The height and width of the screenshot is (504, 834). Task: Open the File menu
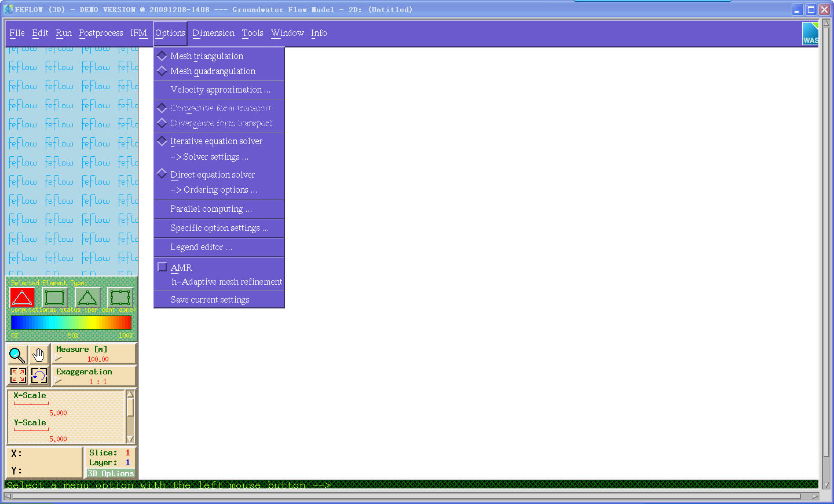(x=17, y=33)
